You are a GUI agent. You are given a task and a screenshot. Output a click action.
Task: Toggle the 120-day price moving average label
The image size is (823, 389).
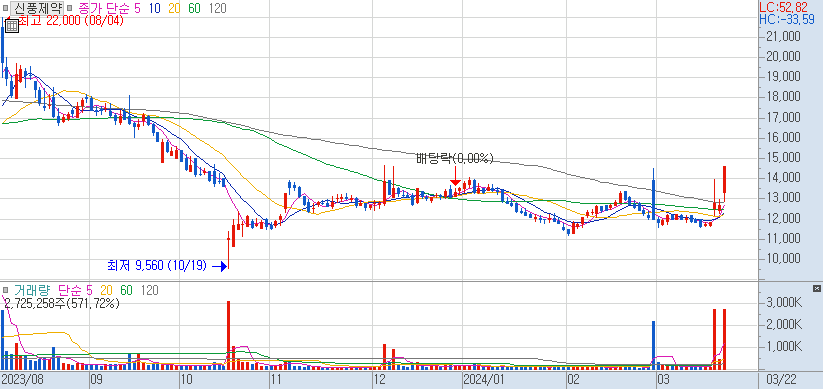coord(217,8)
